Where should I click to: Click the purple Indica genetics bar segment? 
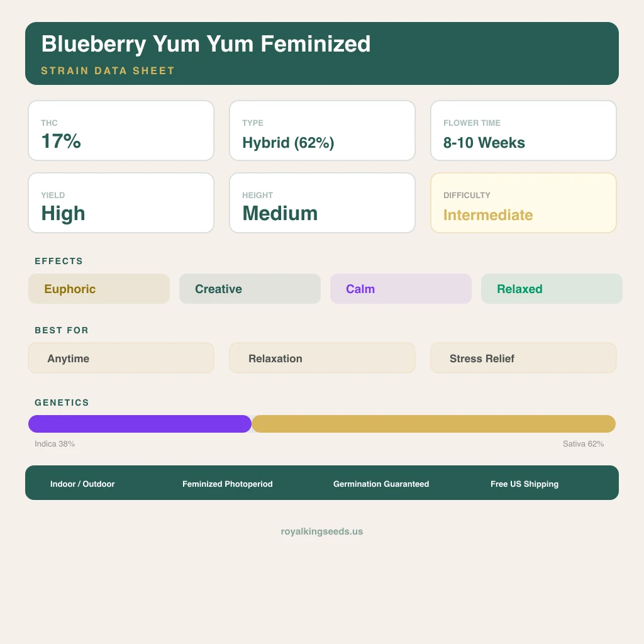coord(140,424)
